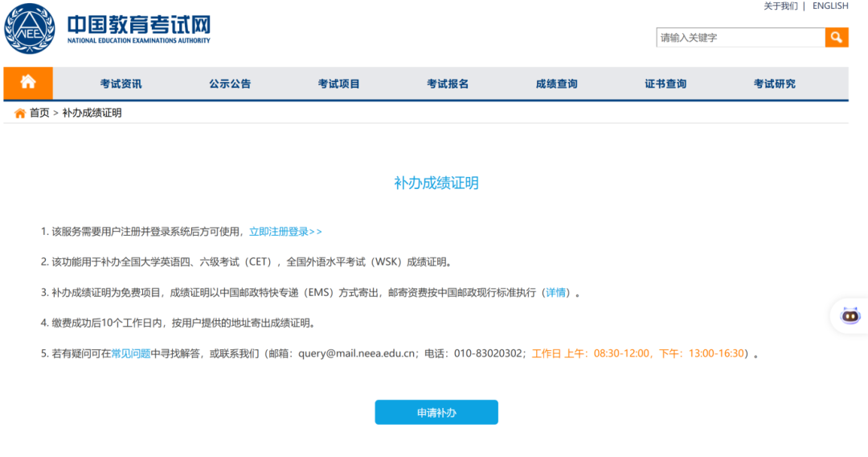Type in the 请输入关键字 search field
Viewport: 868px width, 457px height.
coord(740,38)
